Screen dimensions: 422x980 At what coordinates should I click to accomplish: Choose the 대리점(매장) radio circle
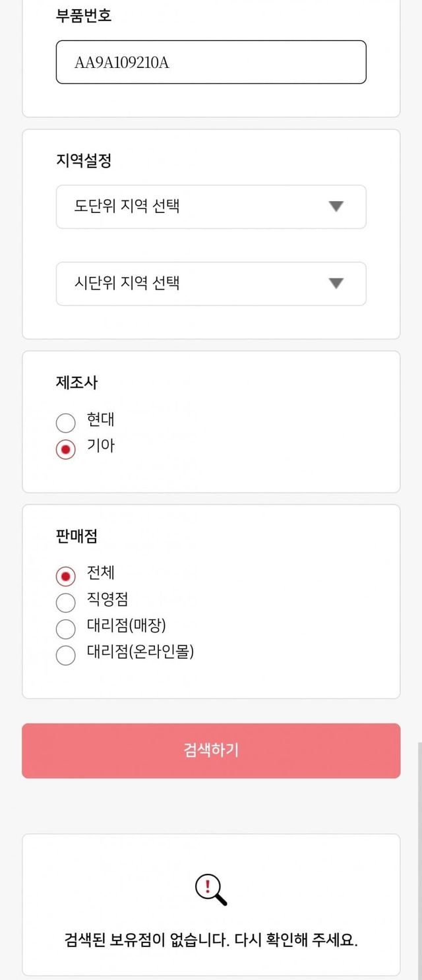click(x=66, y=629)
